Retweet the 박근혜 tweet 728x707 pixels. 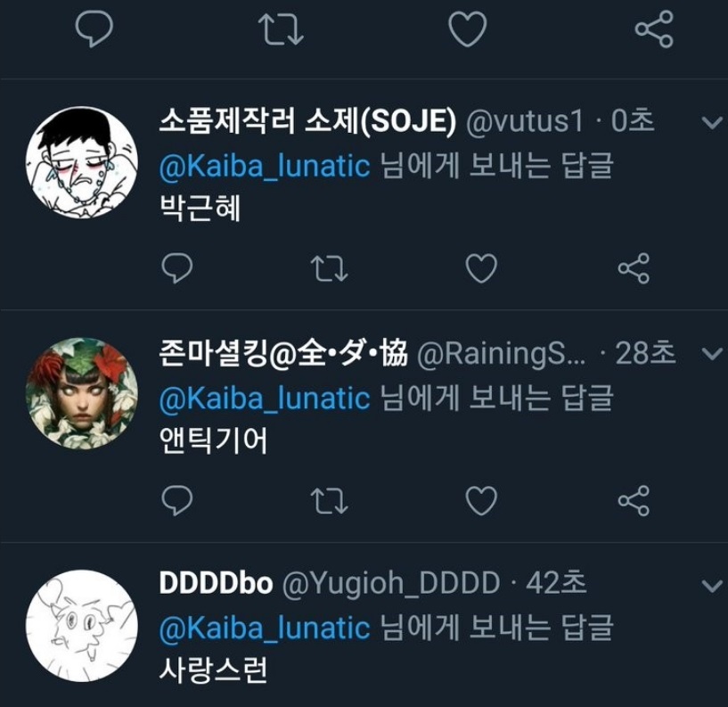[329, 268]
